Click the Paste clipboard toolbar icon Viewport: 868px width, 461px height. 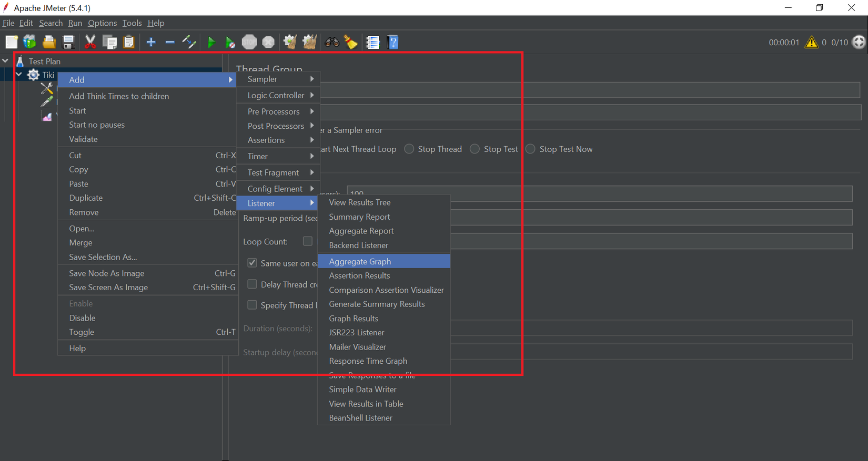[129, 42]
